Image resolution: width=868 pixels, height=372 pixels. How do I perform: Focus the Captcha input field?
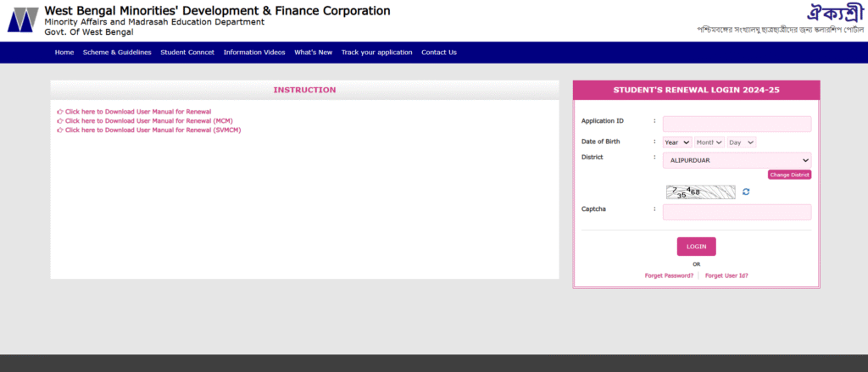point(737,212)
